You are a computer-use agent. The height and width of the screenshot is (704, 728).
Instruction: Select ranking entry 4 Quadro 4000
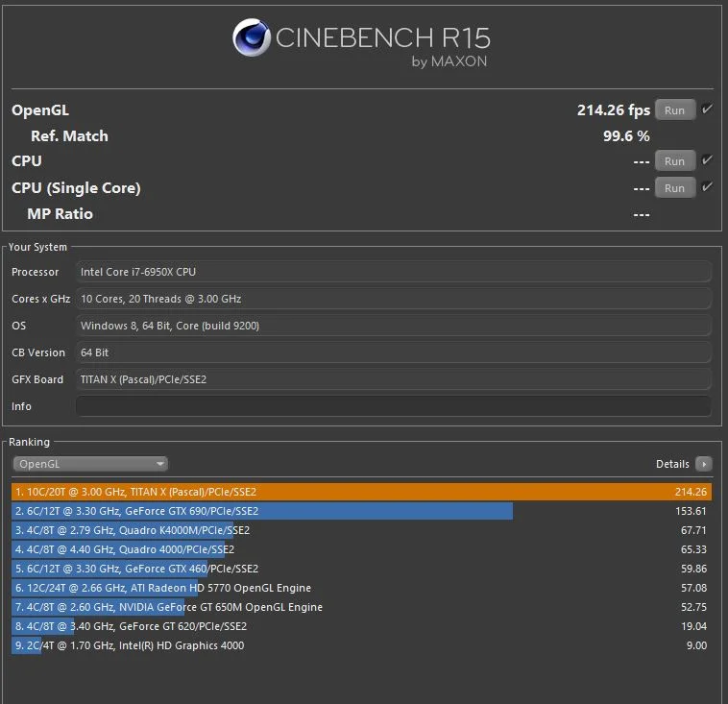(x=362, y=549)
